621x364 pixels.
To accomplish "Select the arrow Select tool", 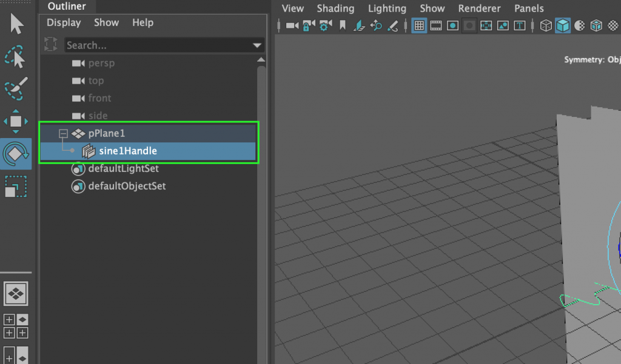I will (16, 24).
